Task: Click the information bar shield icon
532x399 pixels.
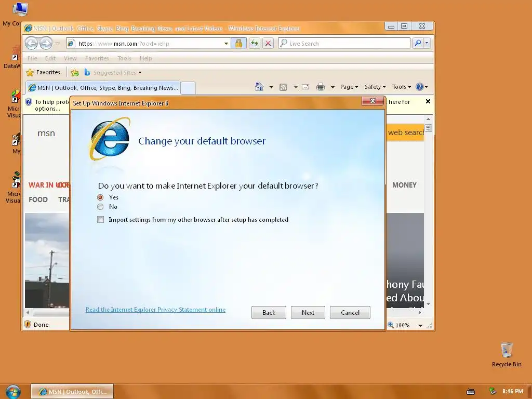Action: coord(29,102)
